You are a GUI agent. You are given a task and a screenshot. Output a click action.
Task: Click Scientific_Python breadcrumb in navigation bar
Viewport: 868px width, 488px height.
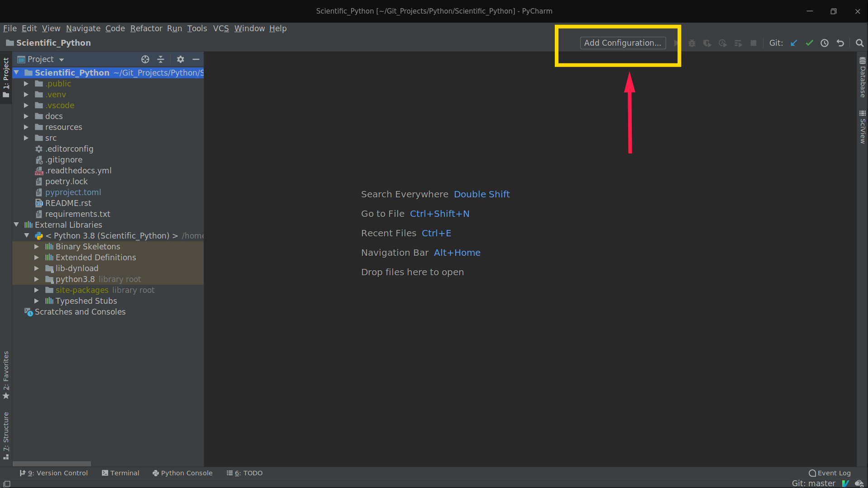point(48,43)
